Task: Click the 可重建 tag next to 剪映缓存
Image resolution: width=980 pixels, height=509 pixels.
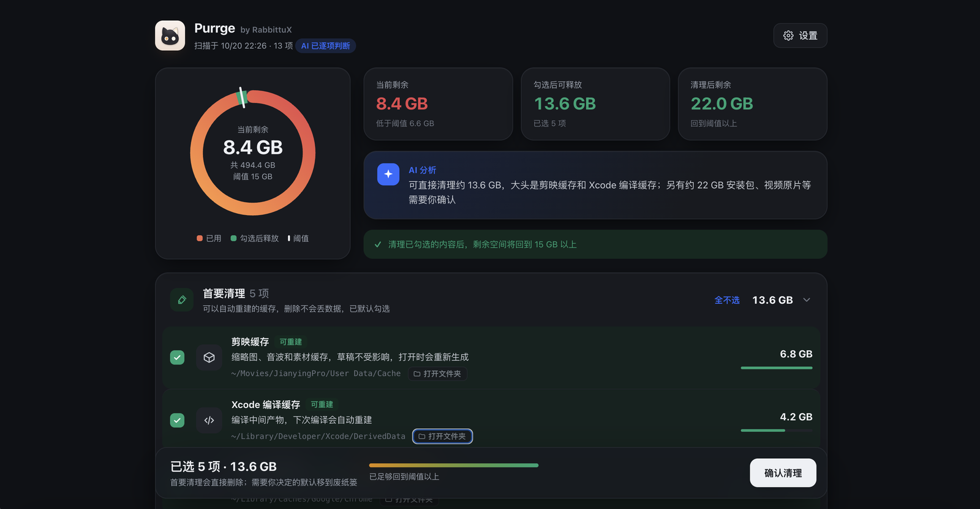Action: (290, 342)
